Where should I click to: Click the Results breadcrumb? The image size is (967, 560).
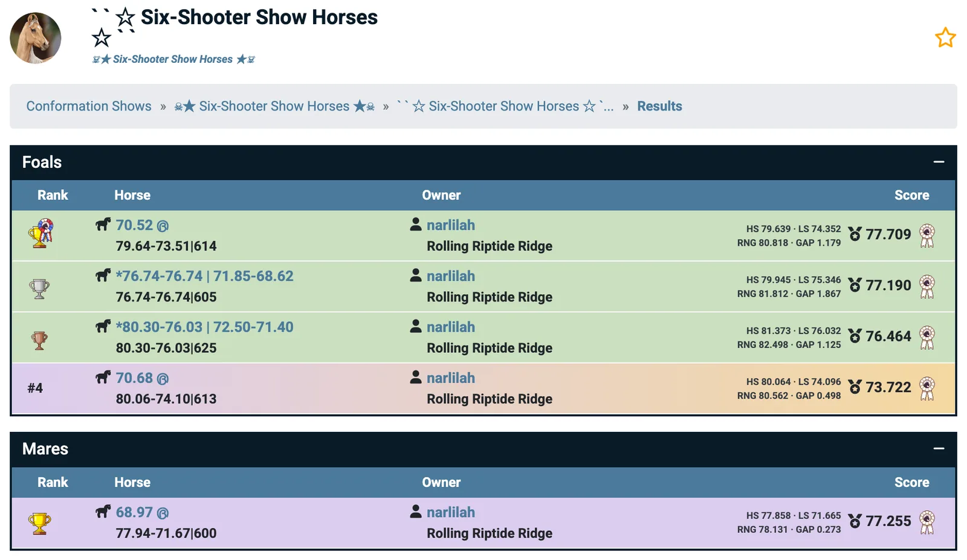tap(659, 106)
